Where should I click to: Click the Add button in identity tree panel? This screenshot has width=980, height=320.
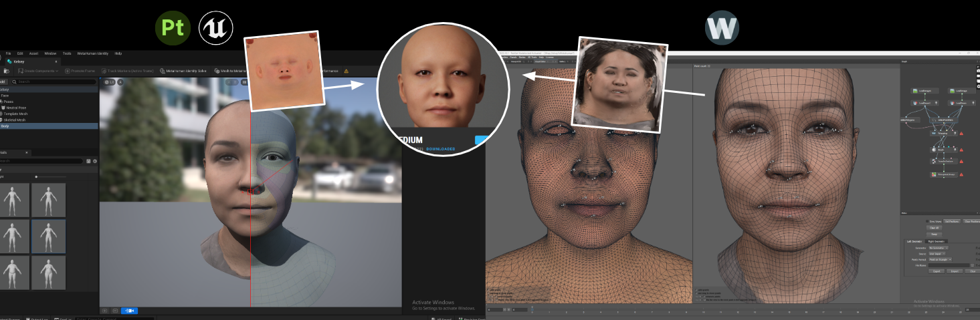coord(3,82)
